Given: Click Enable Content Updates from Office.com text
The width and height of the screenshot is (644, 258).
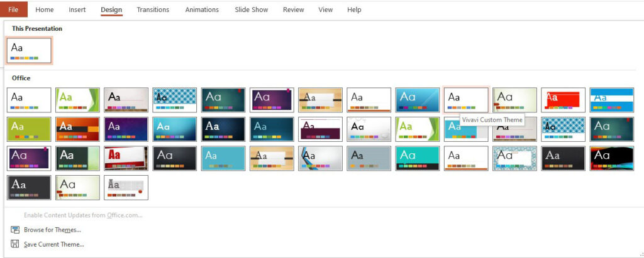Looking at the screenshot, I should pos(83,215).
